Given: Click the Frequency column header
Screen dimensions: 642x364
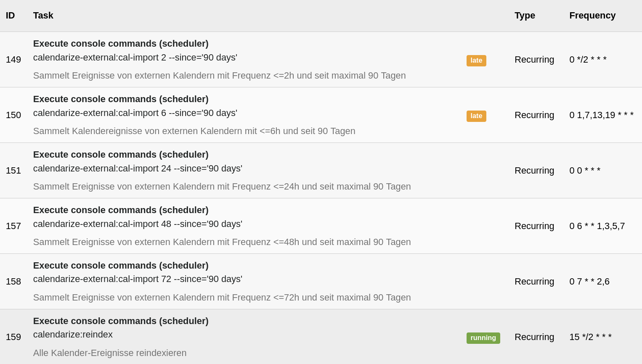Looking at the screenshot, I should [x=592, y=16].
